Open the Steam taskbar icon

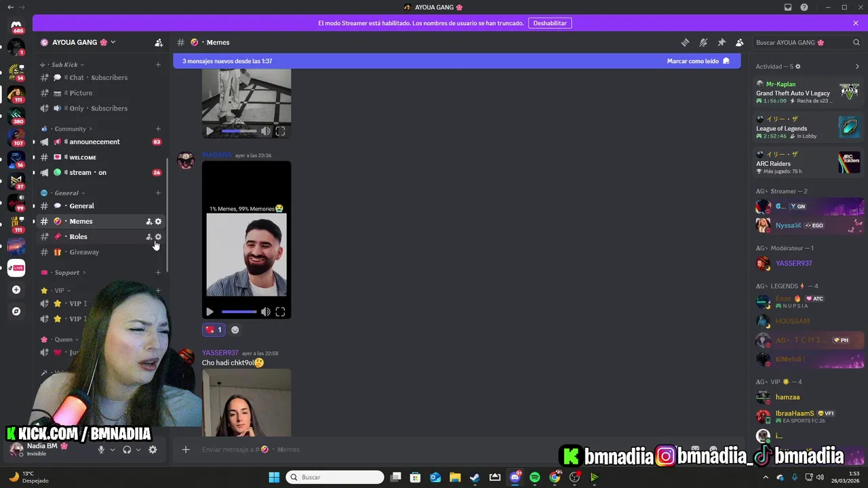click(x=475, y=477)
